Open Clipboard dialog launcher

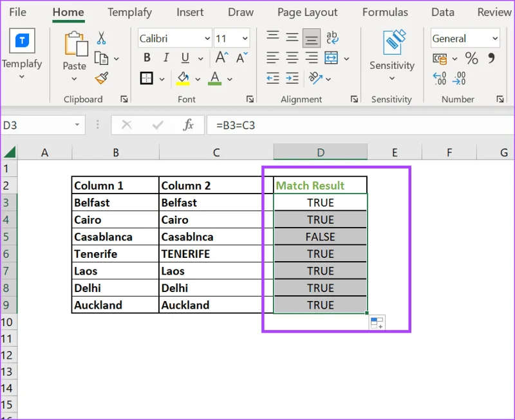click(124, 99)
